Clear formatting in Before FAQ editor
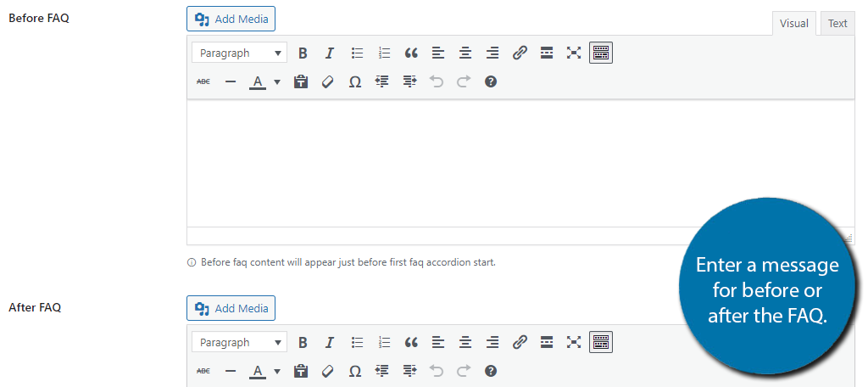The height and width of the screenshot is (387, 868). pos(327,82)
